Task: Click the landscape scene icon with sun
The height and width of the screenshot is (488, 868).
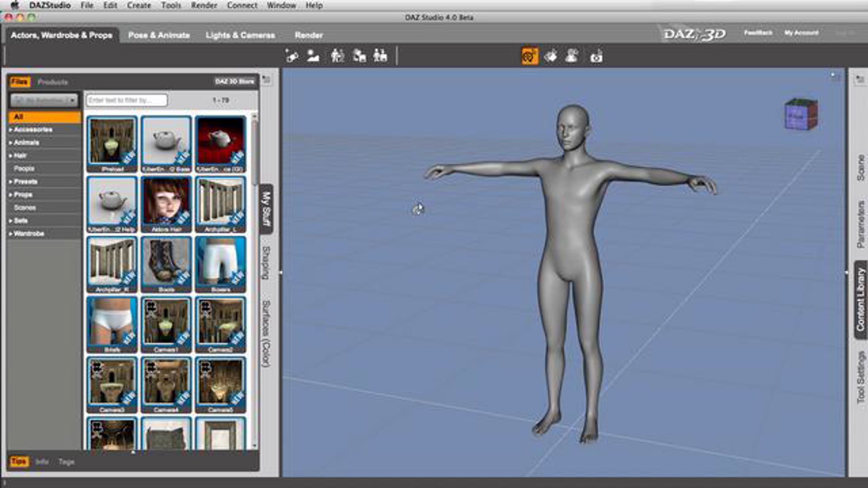Action: 313,56
